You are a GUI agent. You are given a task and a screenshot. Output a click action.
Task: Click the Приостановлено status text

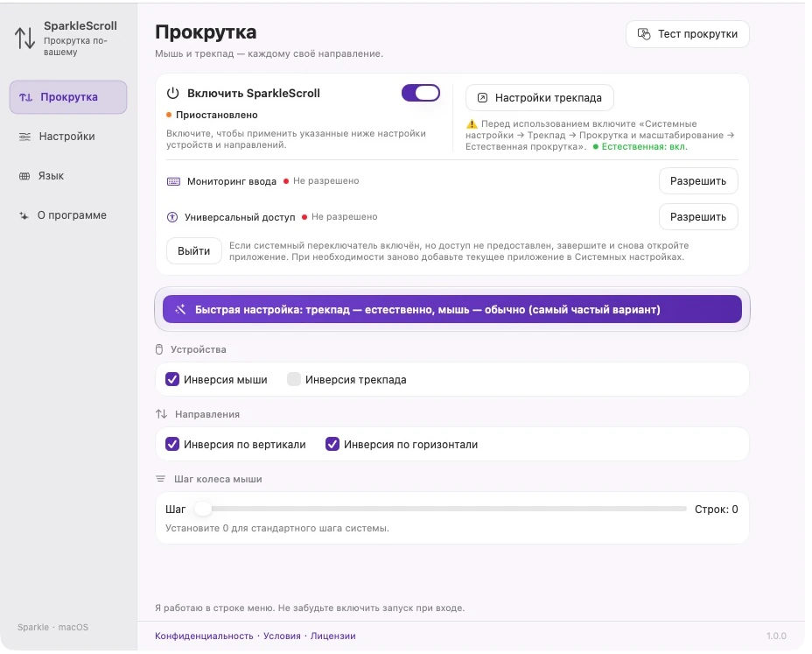click(x=216, y=115)
